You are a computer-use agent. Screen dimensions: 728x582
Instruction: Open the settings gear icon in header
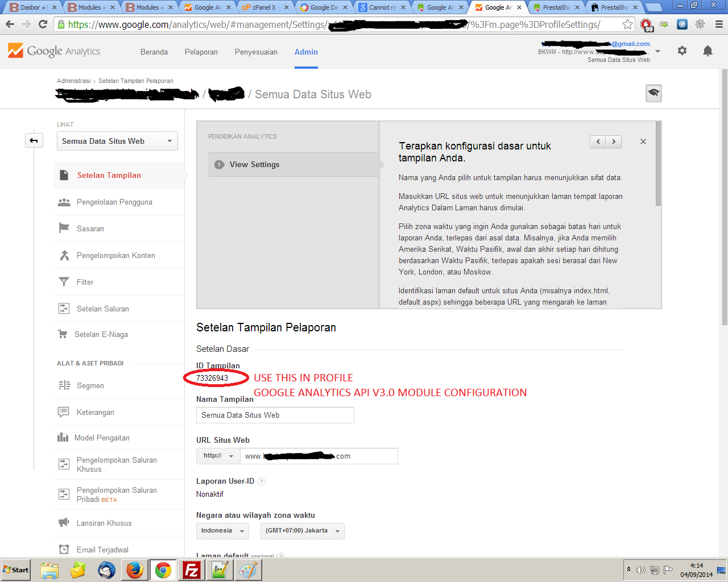pos(682,51)
